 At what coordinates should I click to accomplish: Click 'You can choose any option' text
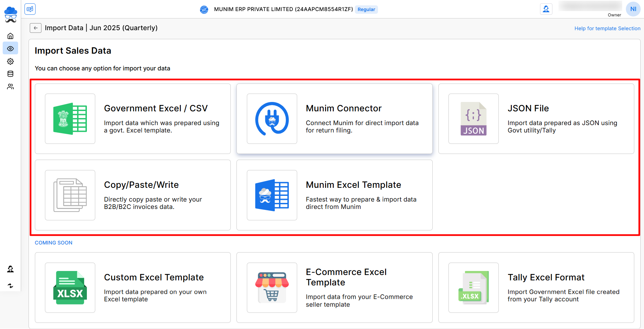[102, 68]
